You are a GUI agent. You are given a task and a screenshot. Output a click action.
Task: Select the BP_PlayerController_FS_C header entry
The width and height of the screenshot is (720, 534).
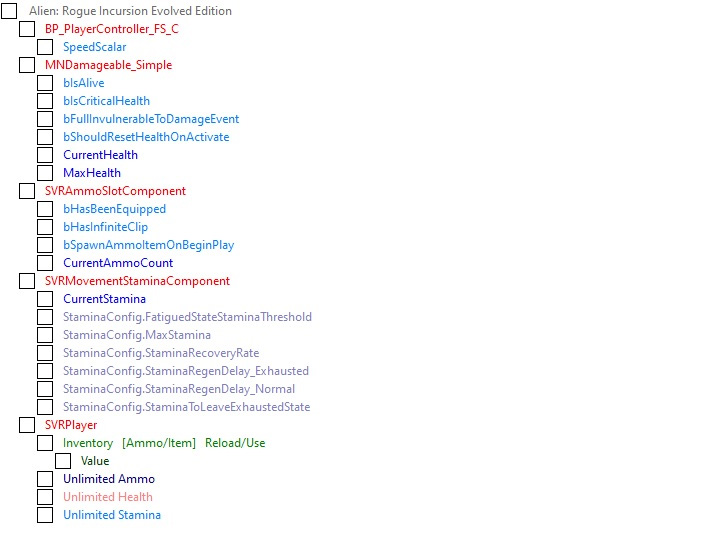pyautogui.click(x=111, y=29)
